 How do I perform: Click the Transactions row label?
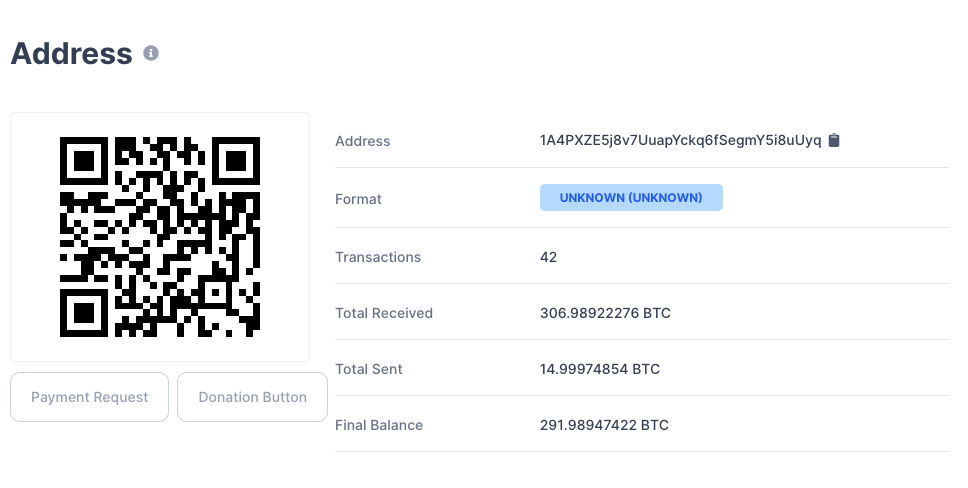click(x=378, y=257)
